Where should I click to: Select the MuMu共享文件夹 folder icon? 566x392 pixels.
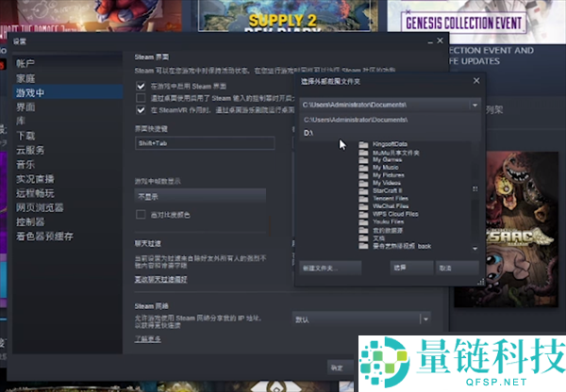coord(363,153)
